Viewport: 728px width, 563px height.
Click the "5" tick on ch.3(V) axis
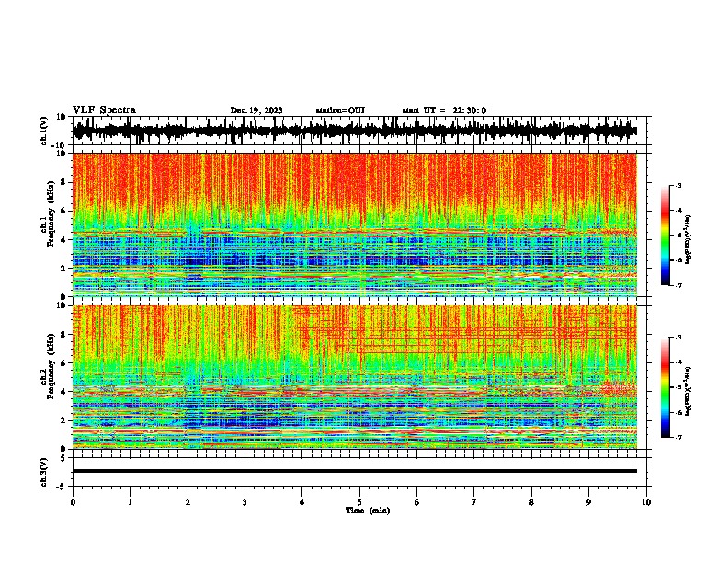[64, 457]
